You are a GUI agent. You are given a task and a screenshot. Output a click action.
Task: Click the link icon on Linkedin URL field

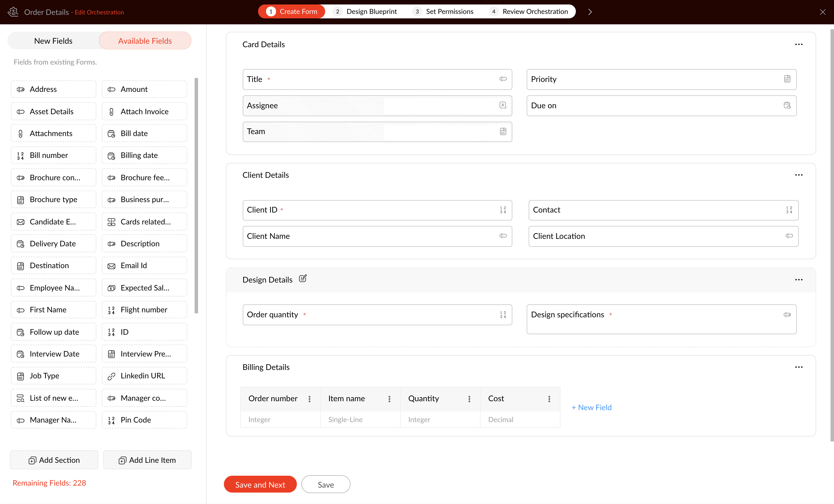[x=111, y=376]
